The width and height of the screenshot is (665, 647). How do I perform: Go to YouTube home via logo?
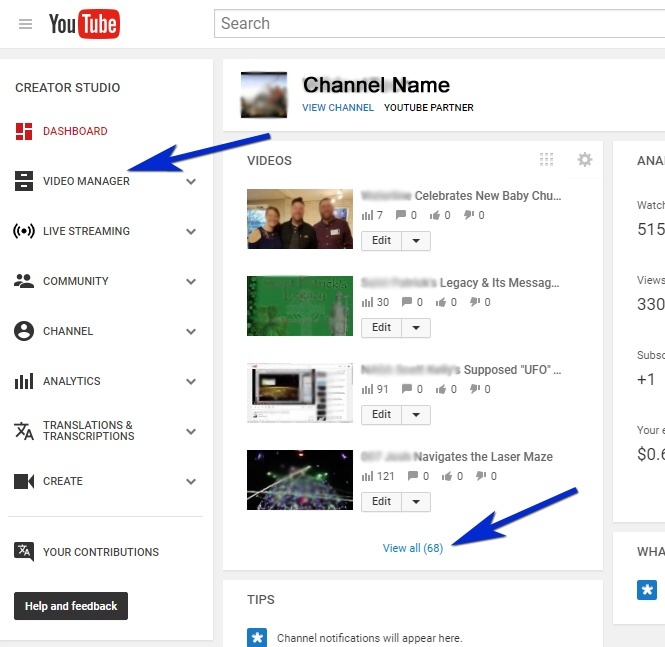84,24
